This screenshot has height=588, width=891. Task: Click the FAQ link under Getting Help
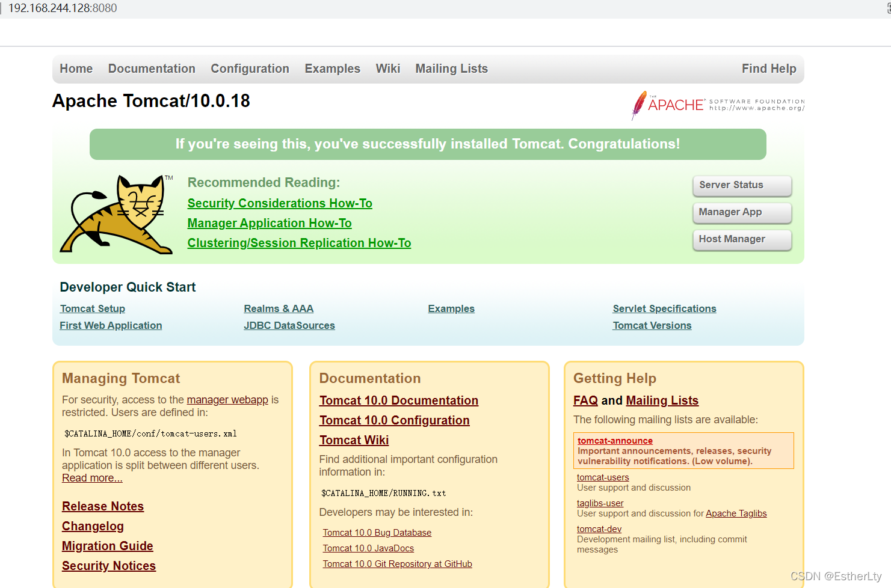(x=585, y=400)
